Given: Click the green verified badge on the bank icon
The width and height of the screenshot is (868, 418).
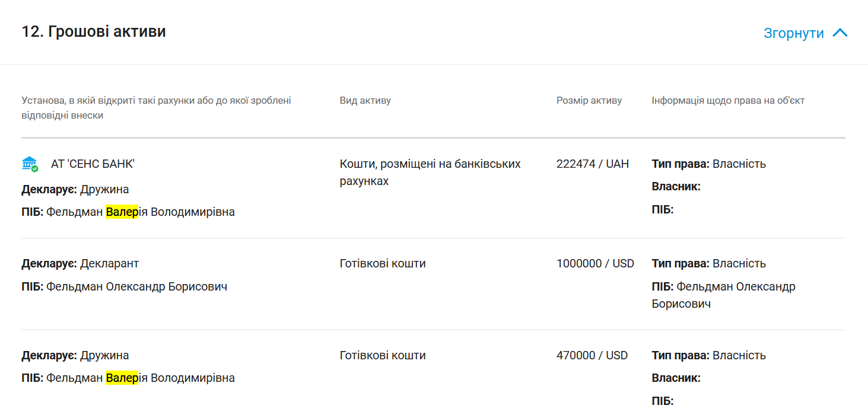Looking at the screenshot, I should pyautogui.click(x=34, y=169).
